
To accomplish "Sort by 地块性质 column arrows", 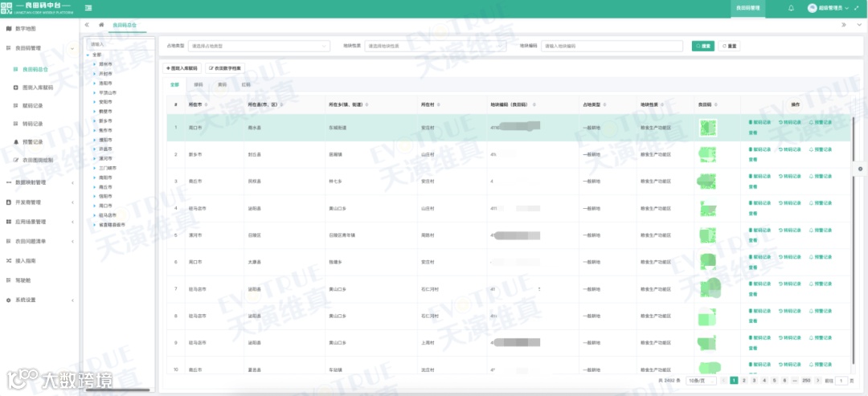I will click(x=663, y=104).
